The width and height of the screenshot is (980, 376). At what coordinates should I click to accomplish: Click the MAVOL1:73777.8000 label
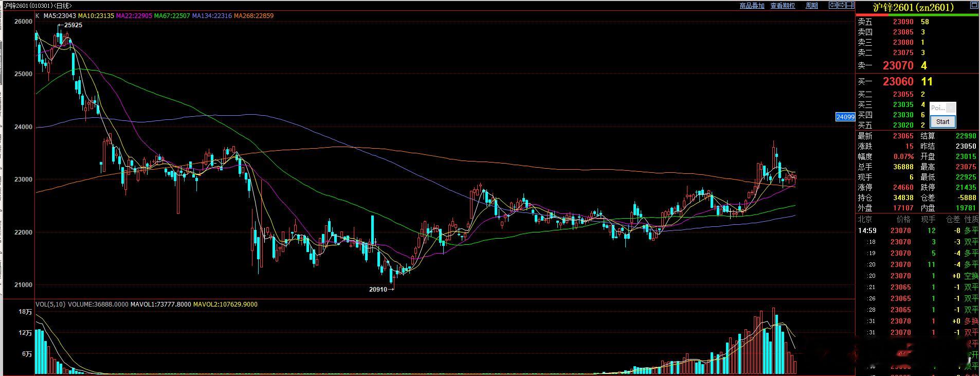coord(161,305)
